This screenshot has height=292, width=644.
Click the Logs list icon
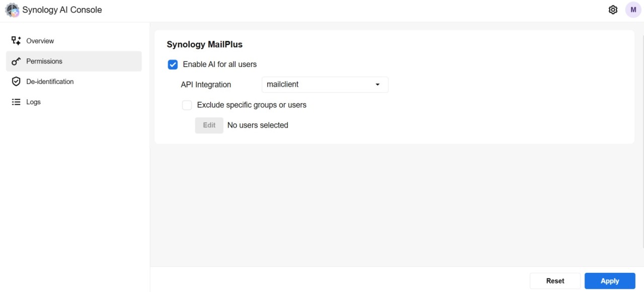16,102
